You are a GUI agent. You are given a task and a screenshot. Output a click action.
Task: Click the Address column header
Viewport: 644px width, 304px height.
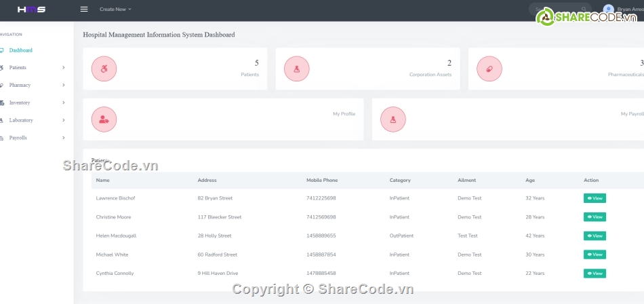tap(207, 180)
